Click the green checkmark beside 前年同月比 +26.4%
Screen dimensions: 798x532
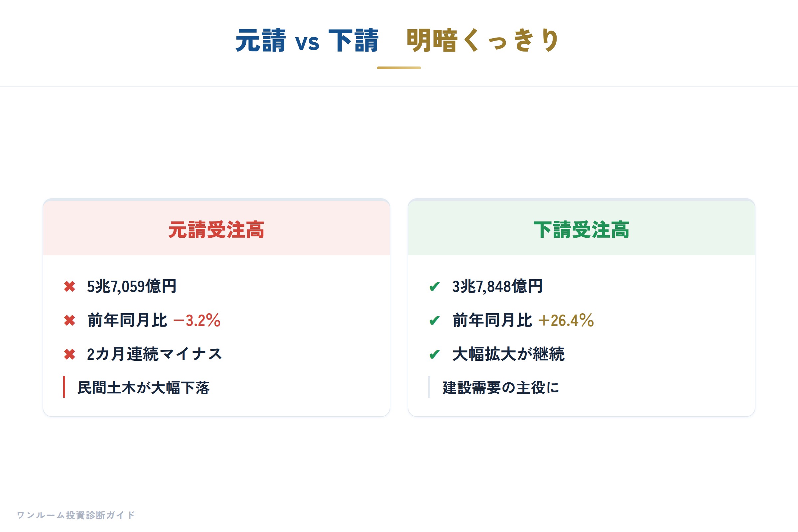pyautogui.click(x=435, y=320)
